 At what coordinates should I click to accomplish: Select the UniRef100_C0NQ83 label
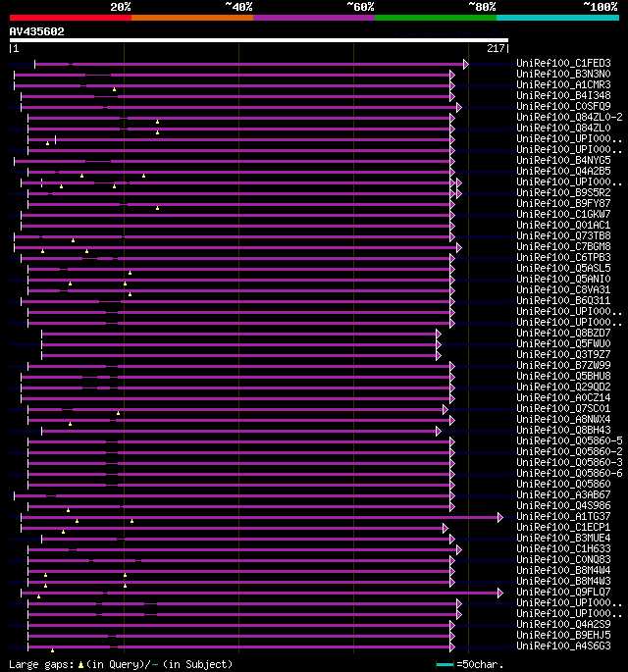pyautogui.click(x=563, y=559)
